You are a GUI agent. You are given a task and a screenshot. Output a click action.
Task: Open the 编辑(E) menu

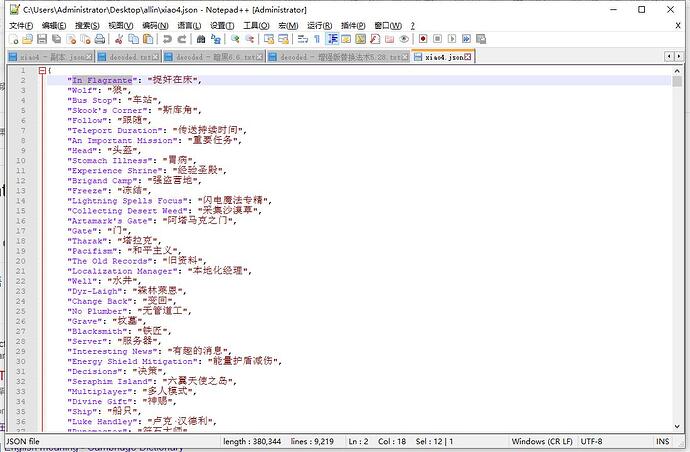click(54, 26)
